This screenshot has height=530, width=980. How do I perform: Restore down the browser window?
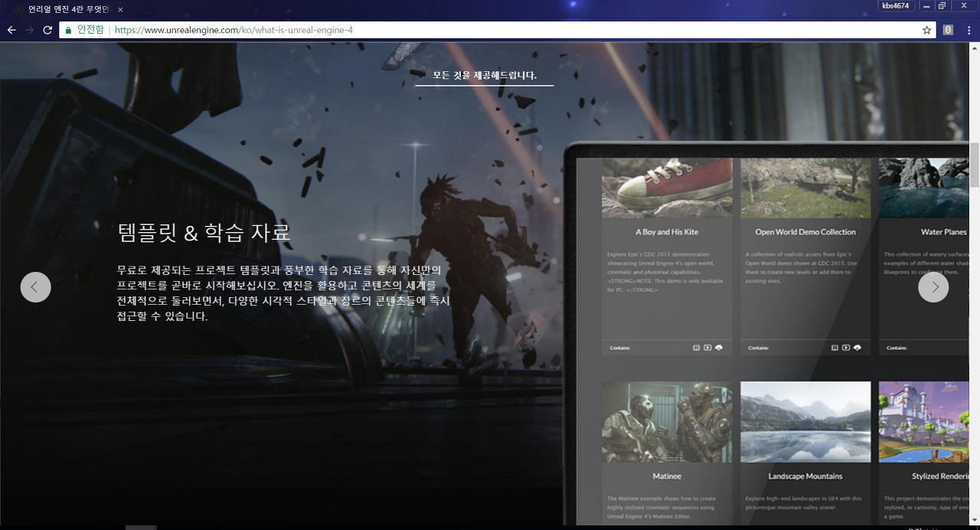(x=942, y=6)
